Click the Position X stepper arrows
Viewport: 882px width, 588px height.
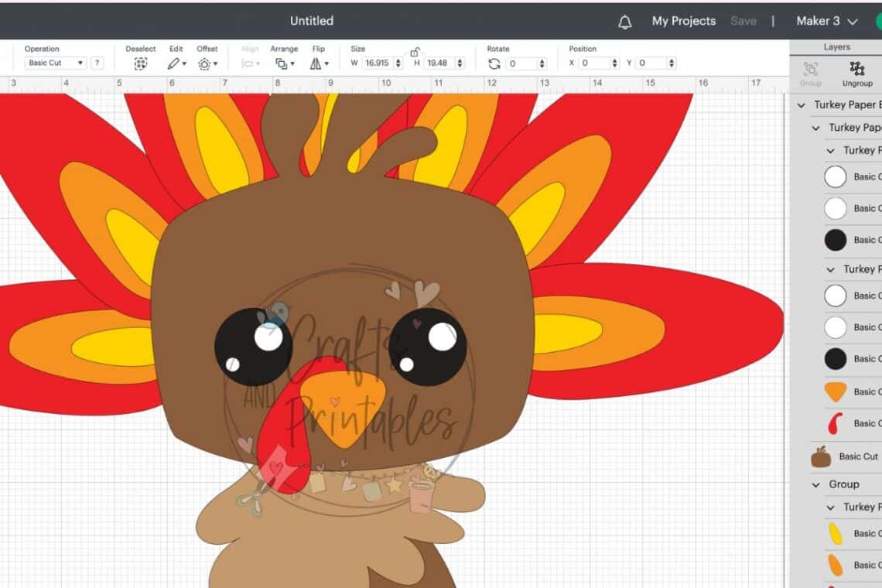point(614,63)
